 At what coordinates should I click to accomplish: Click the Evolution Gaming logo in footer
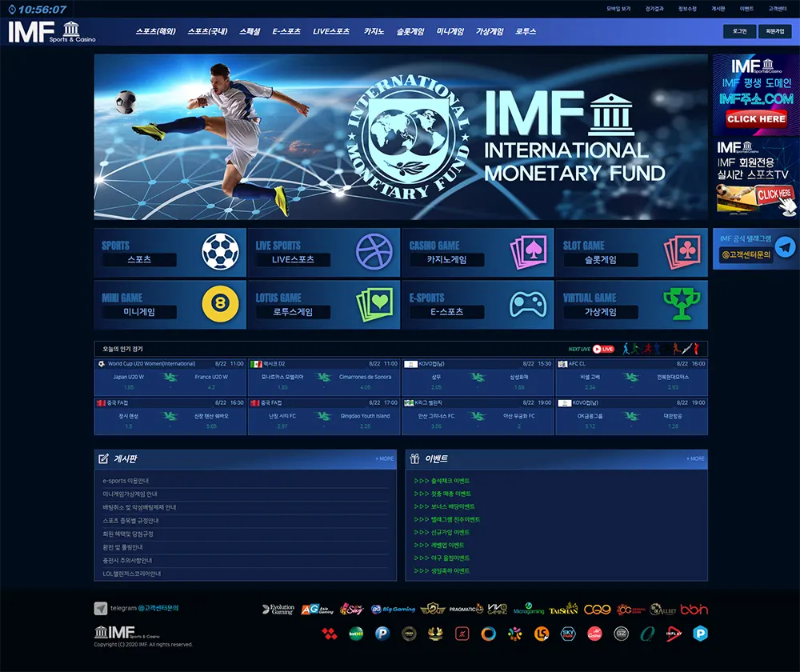tap(278, 610)
